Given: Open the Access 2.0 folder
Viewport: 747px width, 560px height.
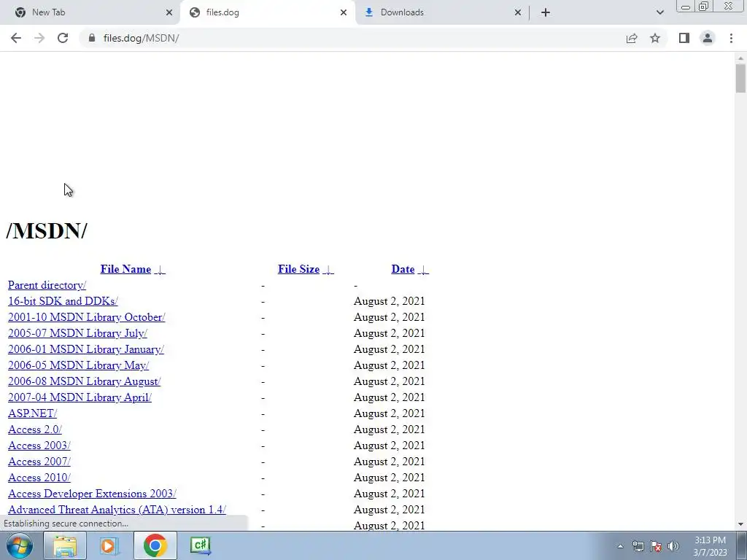Looking at the screenshot, I should coord(35,429).
